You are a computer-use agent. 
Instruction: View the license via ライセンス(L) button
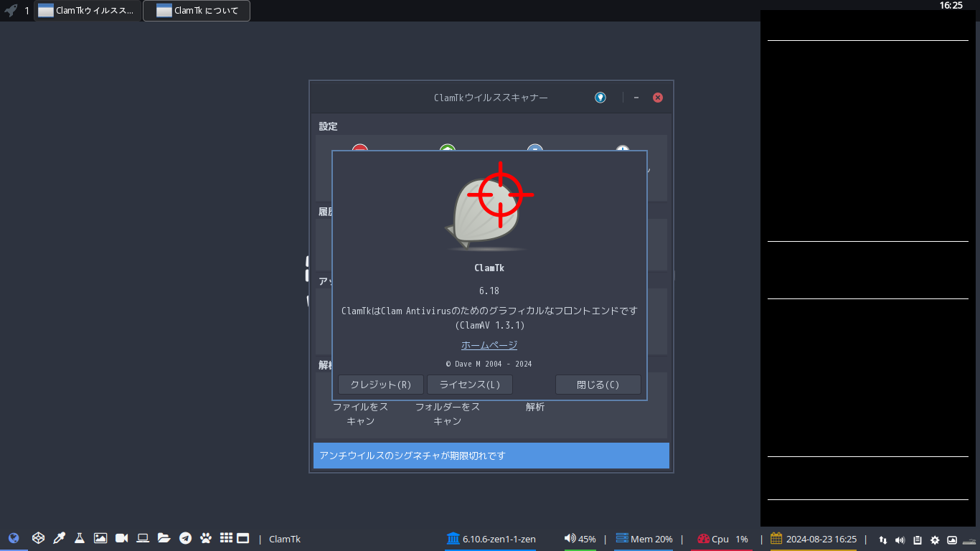pyautogui.click(x=470, y=384)
